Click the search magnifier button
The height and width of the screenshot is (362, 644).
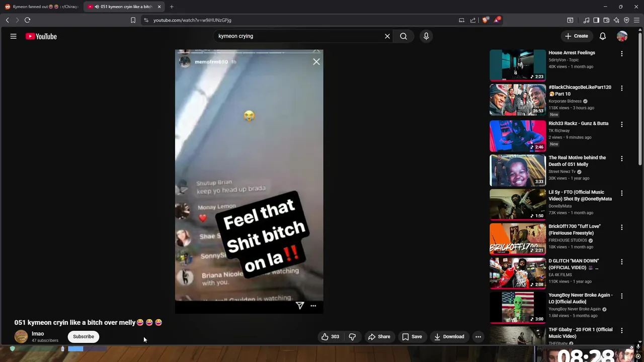tap(404, 36)
